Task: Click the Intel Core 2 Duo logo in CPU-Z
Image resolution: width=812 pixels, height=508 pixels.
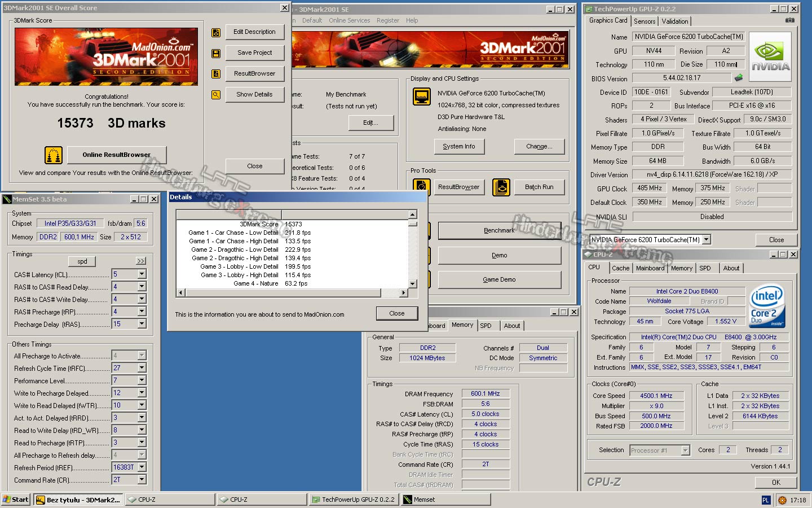Action: (767, 306)
